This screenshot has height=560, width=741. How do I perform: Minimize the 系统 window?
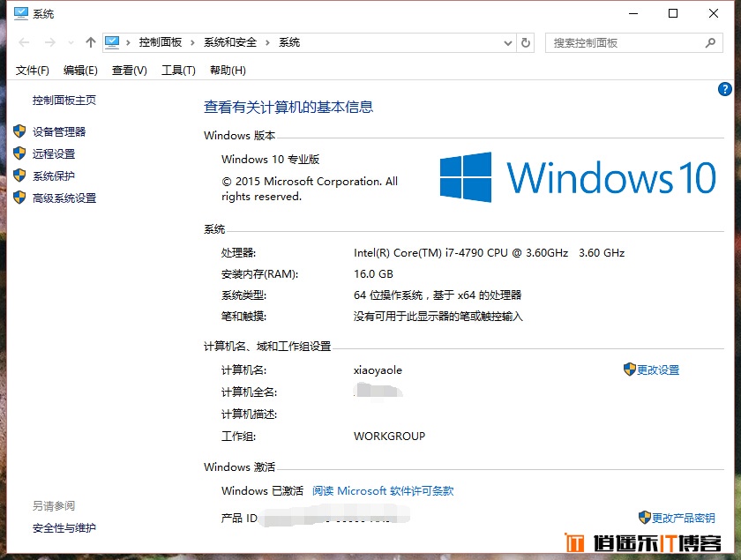pyautogui.click(x=633, y=14)
